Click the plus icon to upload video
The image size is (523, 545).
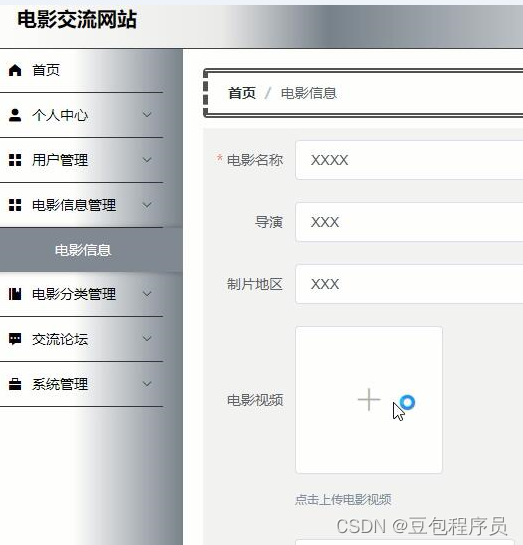(369, 400)
